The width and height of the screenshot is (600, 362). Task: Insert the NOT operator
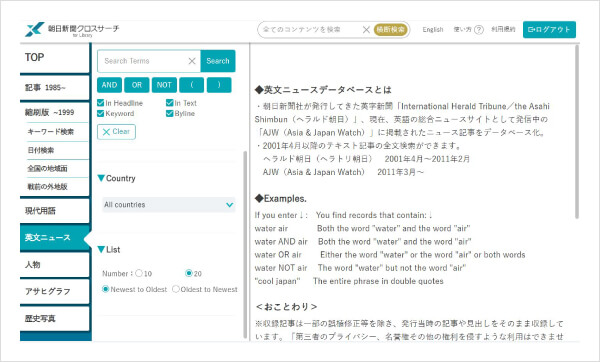164,85
